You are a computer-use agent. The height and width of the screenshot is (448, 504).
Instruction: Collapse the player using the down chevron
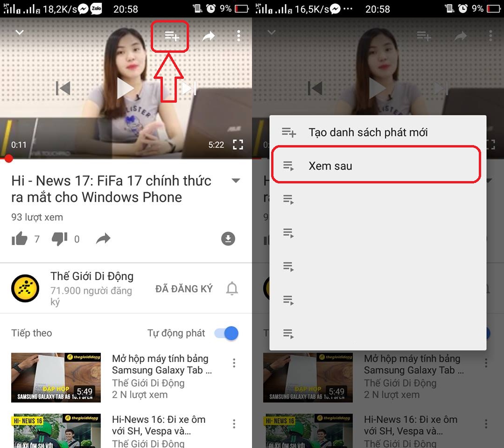[x=19, y=33]
